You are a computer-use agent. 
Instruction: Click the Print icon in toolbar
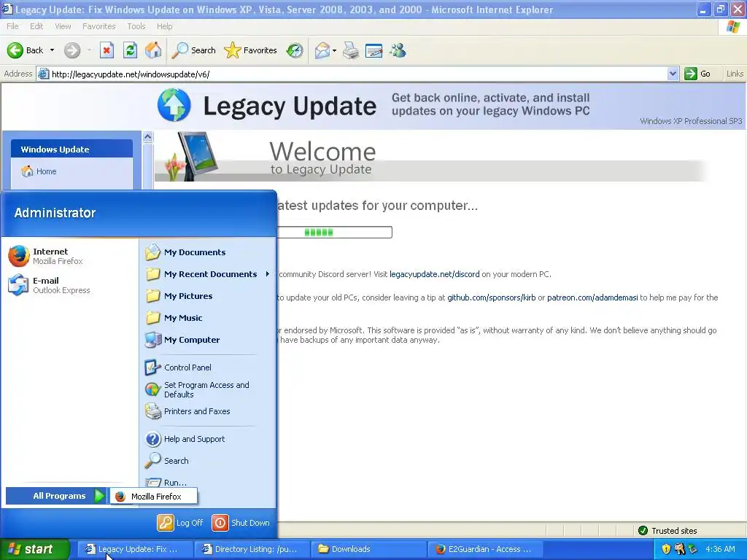pos(351,50)
